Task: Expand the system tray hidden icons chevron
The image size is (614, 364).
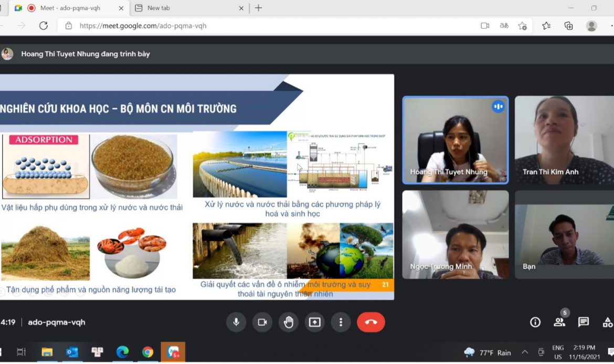Action: (x=524, y=352)
